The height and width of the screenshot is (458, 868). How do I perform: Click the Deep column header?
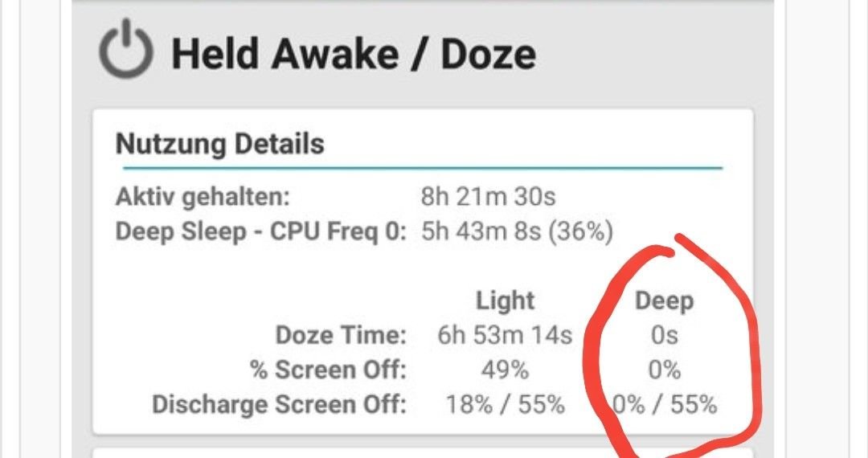(665, 301)
